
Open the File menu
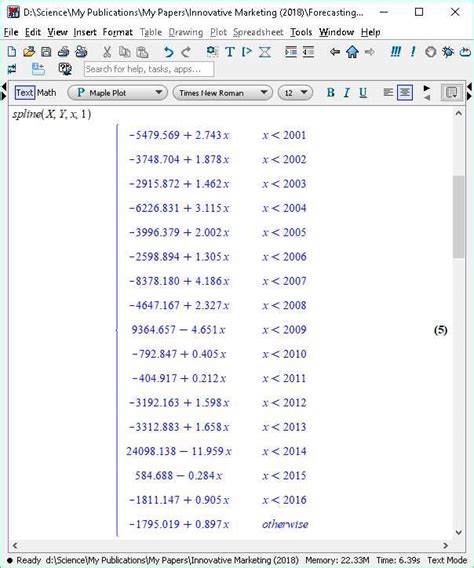point(11,32)
